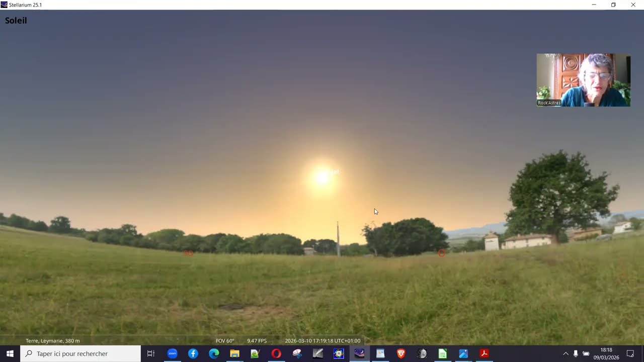Select the red object marker at the left horizon

tap(188, 253)
